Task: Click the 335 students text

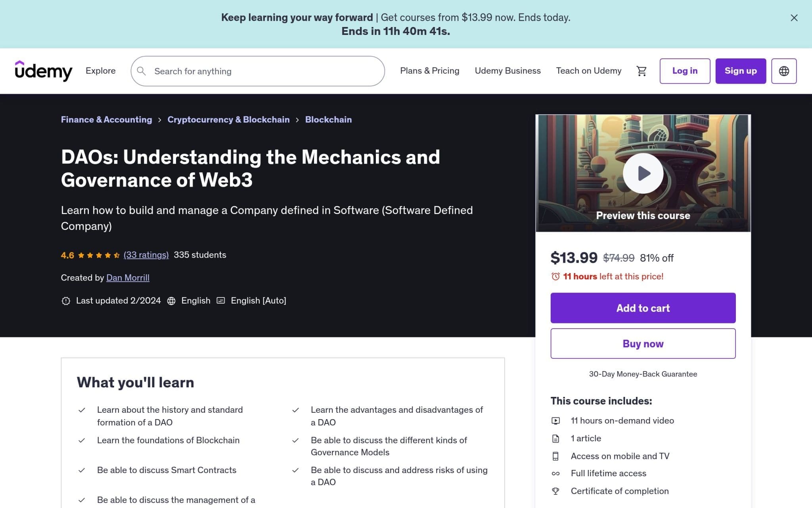Action: [x=200, y=255]
